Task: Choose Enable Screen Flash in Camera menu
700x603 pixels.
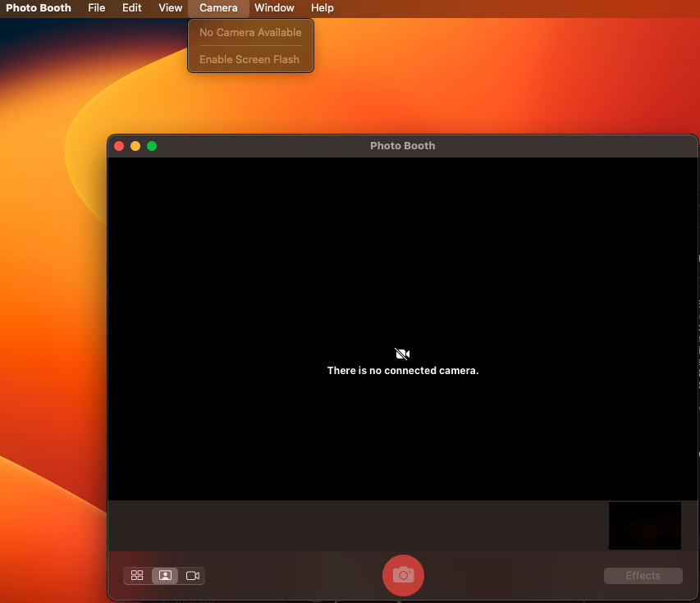Action: pyautogui.click(x=250, y=59)
